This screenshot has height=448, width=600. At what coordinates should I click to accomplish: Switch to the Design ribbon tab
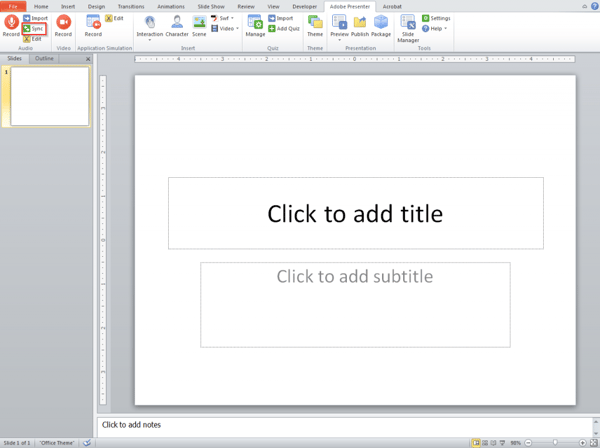coord(96,7)
